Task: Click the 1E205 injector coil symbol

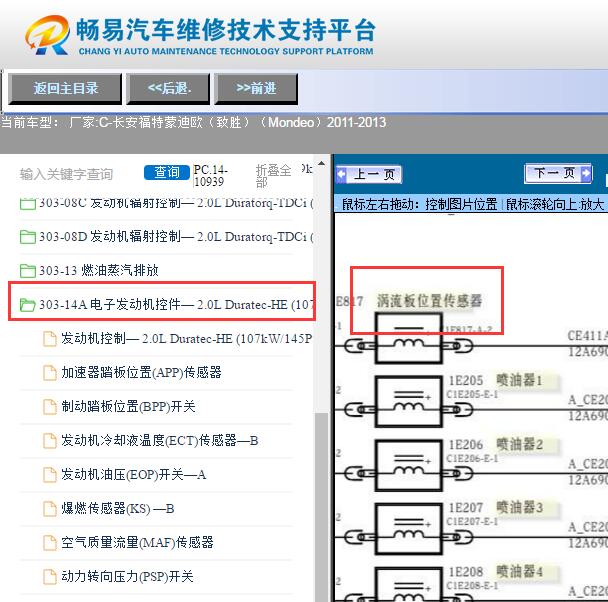Action: [409, 402]
